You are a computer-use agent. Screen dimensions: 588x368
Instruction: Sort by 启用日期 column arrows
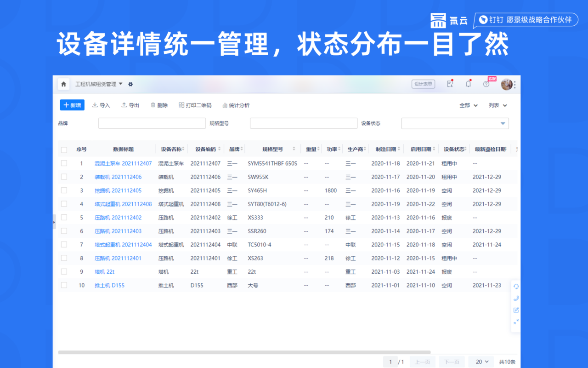pyautogui.click(x=434, y=149)
